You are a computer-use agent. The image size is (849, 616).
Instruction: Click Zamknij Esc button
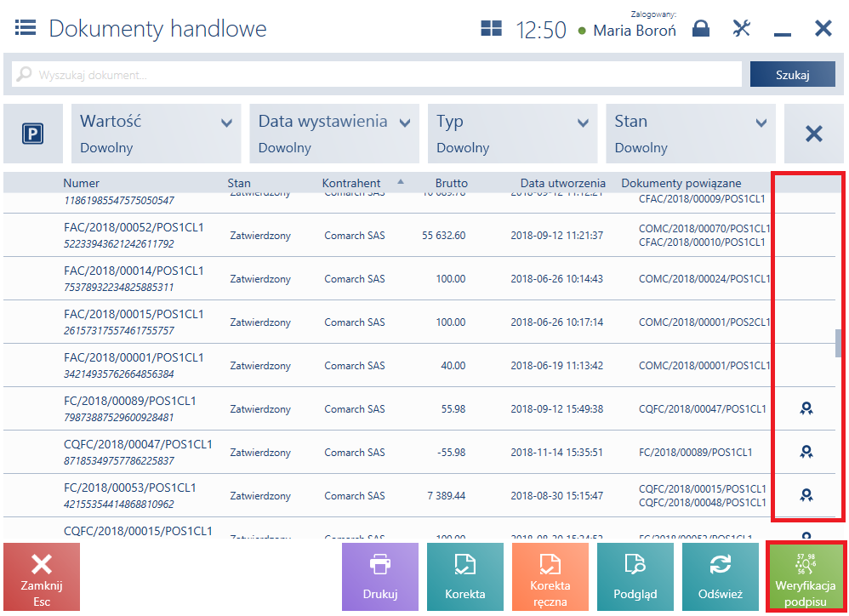point(42,577)
